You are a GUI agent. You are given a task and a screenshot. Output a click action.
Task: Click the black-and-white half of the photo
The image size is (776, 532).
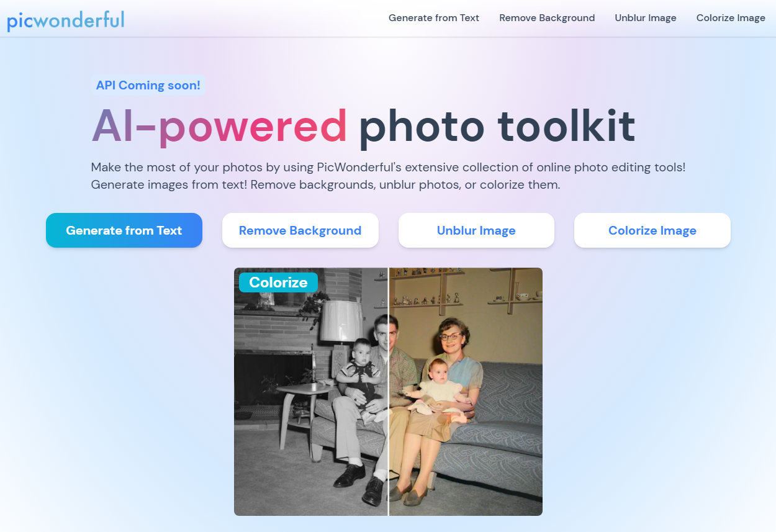(310, 392)
